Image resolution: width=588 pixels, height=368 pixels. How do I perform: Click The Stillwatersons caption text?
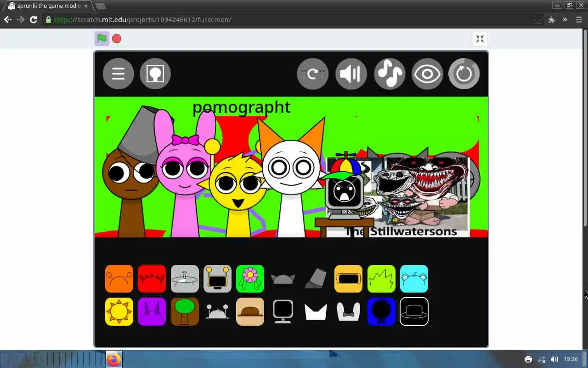click(401, 231)
